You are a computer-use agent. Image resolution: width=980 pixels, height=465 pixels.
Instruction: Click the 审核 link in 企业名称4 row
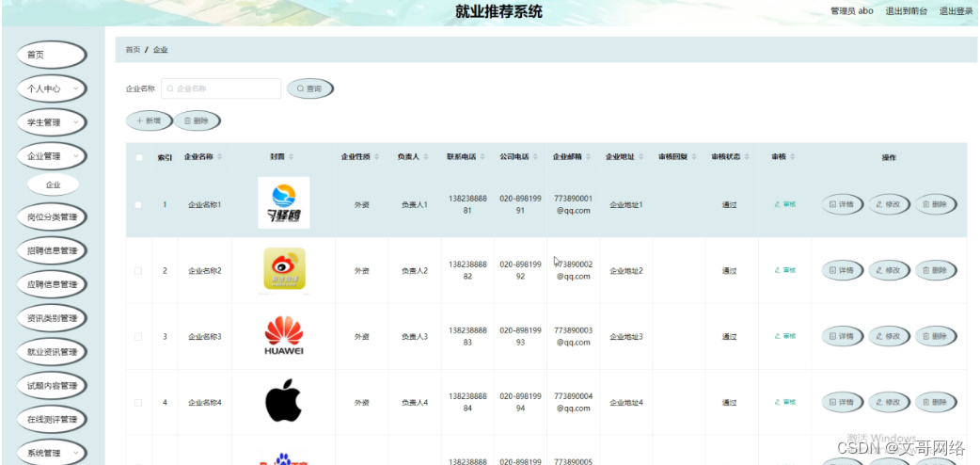tap(785, 402)
